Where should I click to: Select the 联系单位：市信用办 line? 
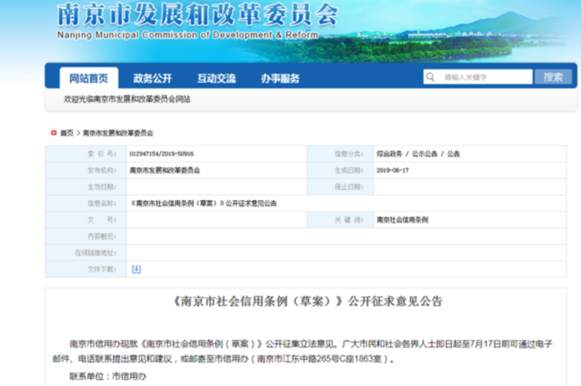108,376
